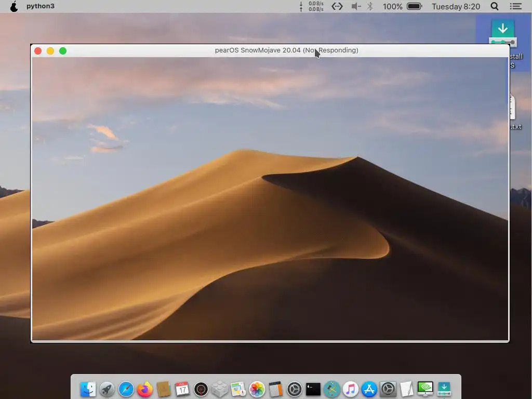Maximize window with the green button
This screenshot has height=399, width=532.
(63, 51)
